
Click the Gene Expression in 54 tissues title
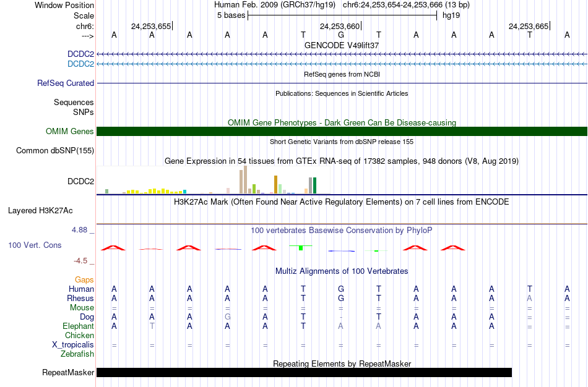point(342,161)
